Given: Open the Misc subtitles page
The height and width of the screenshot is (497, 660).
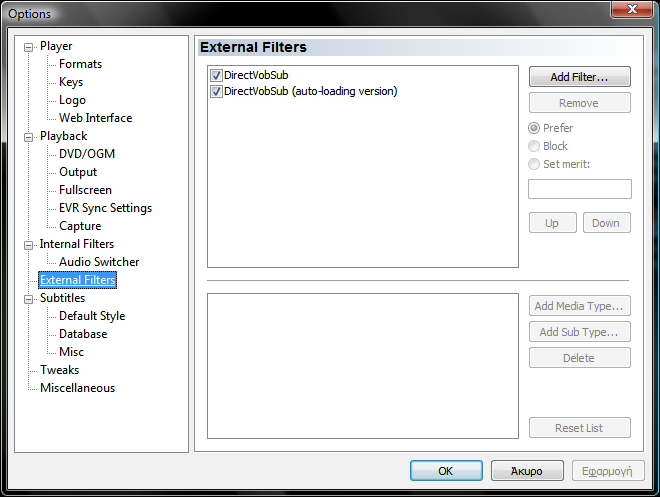Looking at the screenshot, I should tap(71, 352).
